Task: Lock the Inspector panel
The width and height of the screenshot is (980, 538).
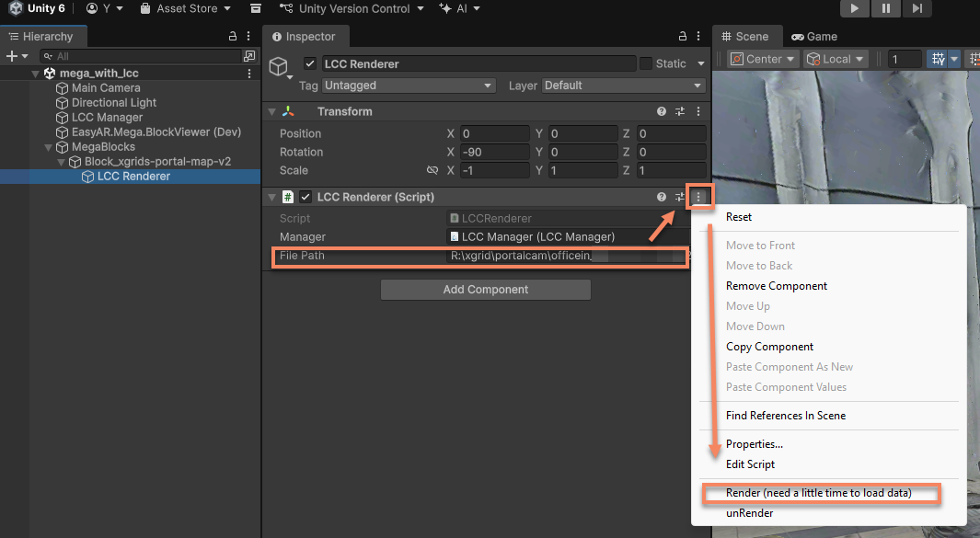Action: pos(682,37)
